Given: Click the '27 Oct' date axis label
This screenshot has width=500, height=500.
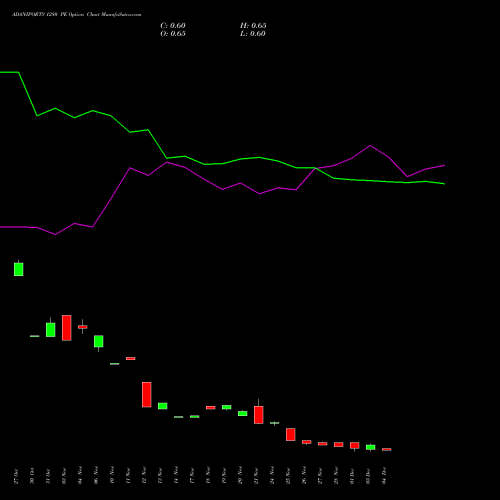Looking at the screenshot, I should tap(16, 476).
